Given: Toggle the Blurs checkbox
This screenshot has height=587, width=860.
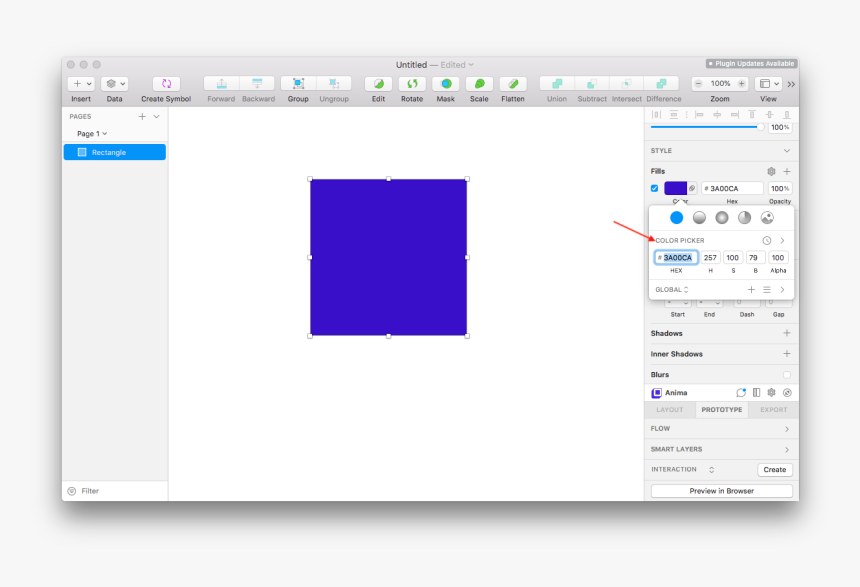Looking at the screenshot, I should coord(786,375).
